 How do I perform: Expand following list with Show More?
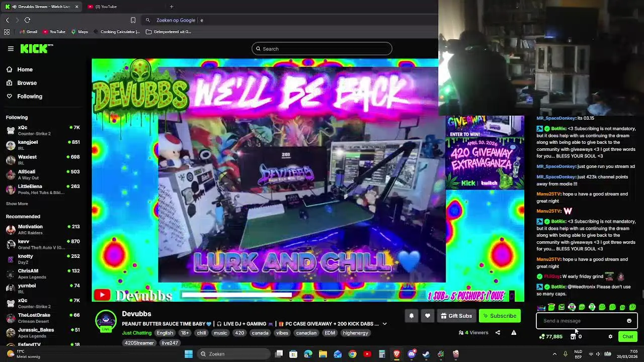pyautogui.click(x=17, y=204)
